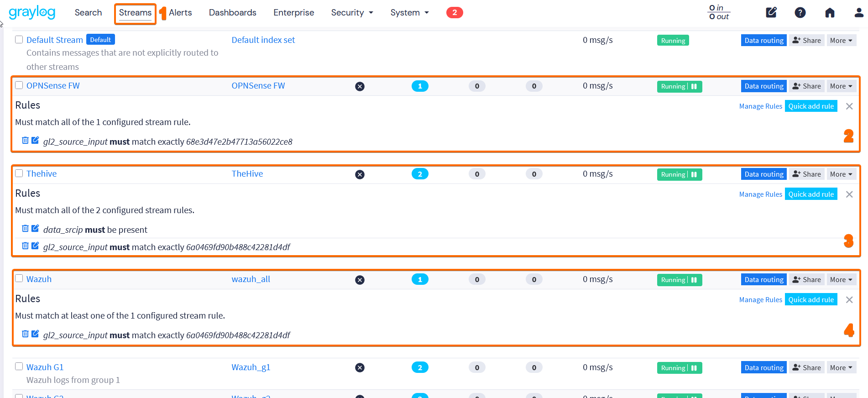
Task: Open the Streams page
Action: 135,13
